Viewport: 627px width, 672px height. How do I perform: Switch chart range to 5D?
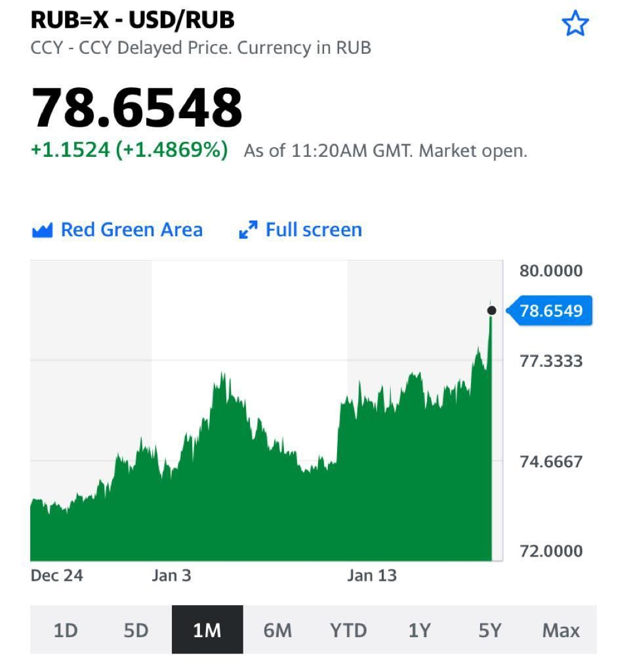click(x=136, y=631)
